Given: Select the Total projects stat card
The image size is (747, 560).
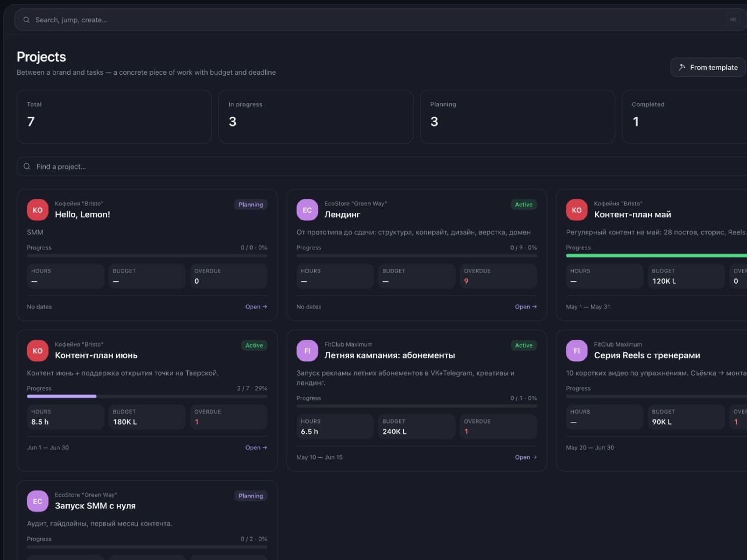Looking at the screenshot, I should (x=114, y=117).
